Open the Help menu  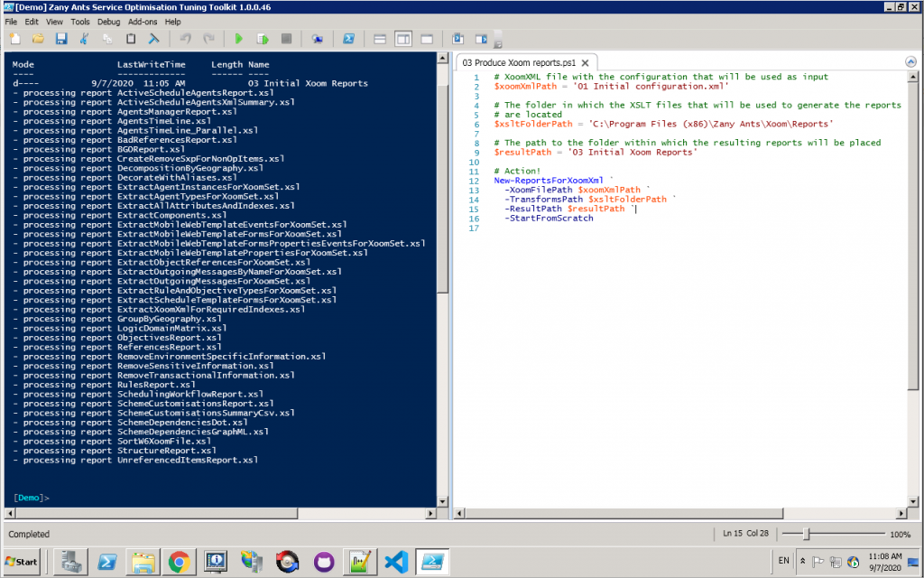[172, 22]
